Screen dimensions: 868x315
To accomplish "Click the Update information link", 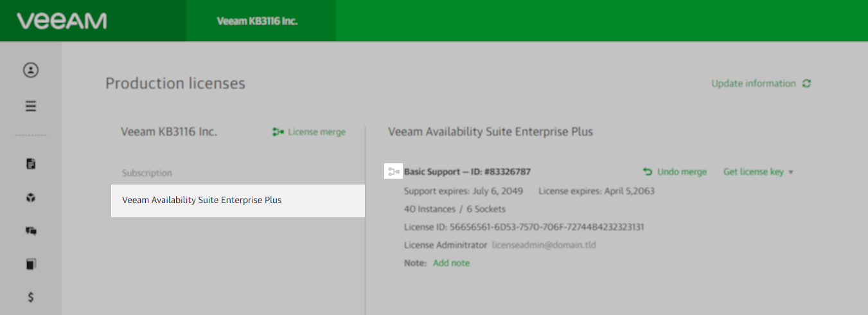I will [753, 84].
